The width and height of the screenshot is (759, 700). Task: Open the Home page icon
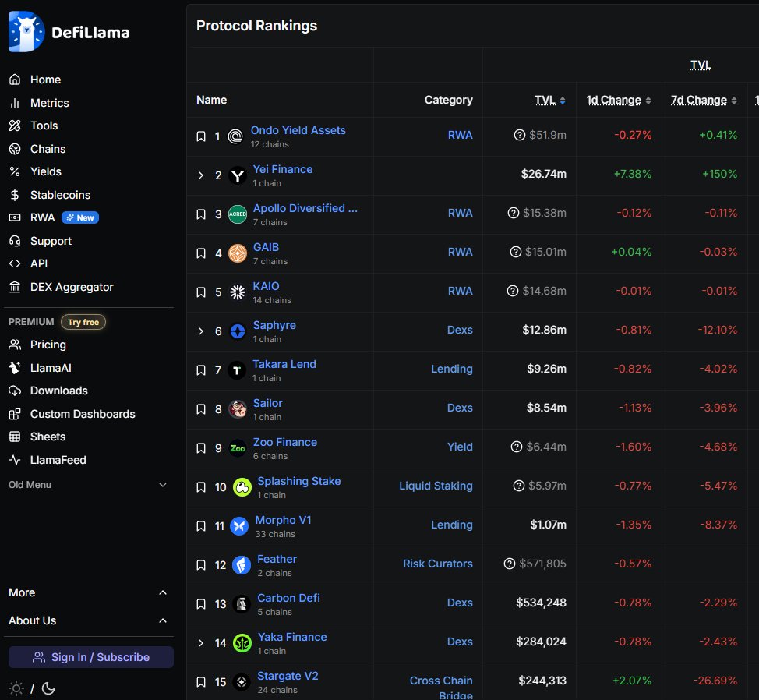(15, 80)
